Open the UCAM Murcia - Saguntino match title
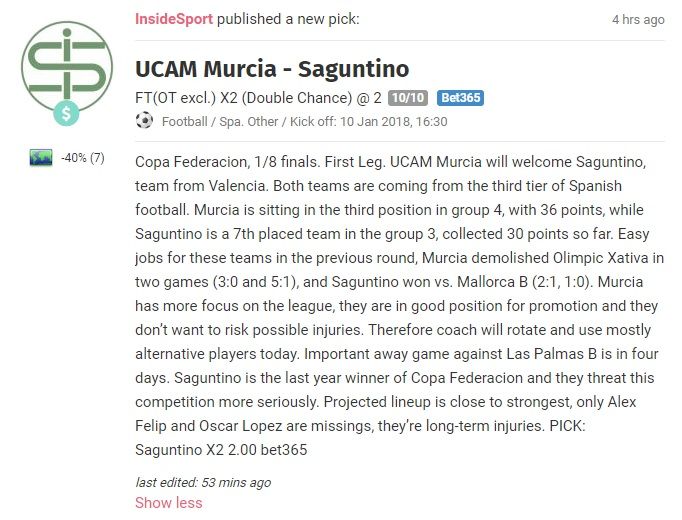The height and width of the screenshot is (520, 682). tap(272, 69)
